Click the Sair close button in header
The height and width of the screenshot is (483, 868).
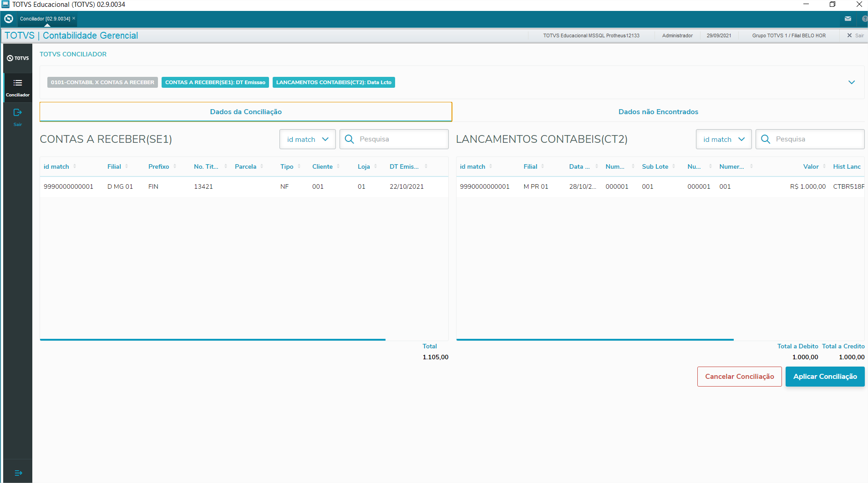click(x=855, y=35)
